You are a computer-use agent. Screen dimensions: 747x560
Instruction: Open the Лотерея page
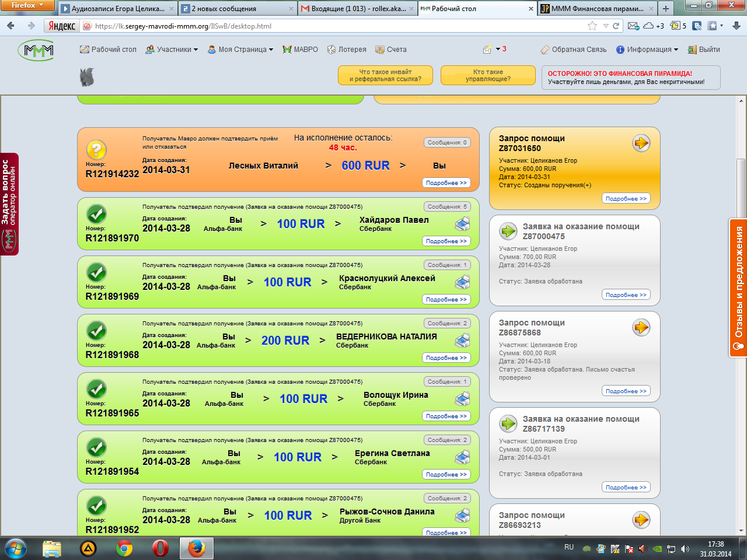point(347,50)
